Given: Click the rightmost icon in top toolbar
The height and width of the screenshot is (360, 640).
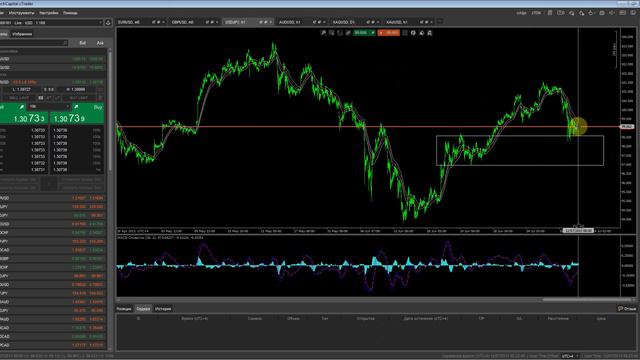Looking at the screenshot, I should tap(633, 13).
